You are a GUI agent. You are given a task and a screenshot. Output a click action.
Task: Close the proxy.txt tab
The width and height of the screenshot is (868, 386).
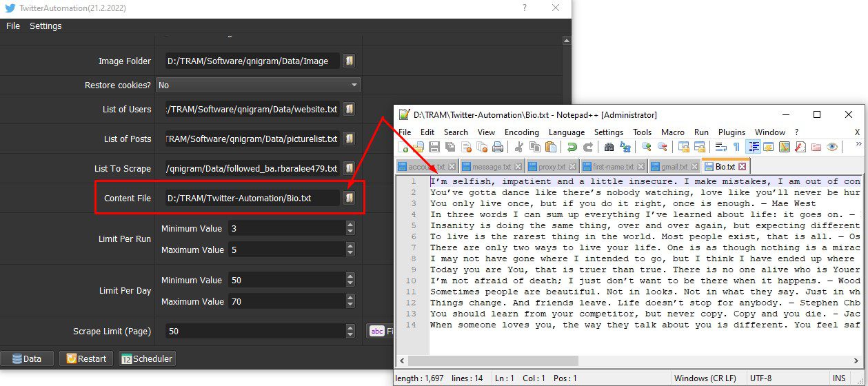[572, 167]
